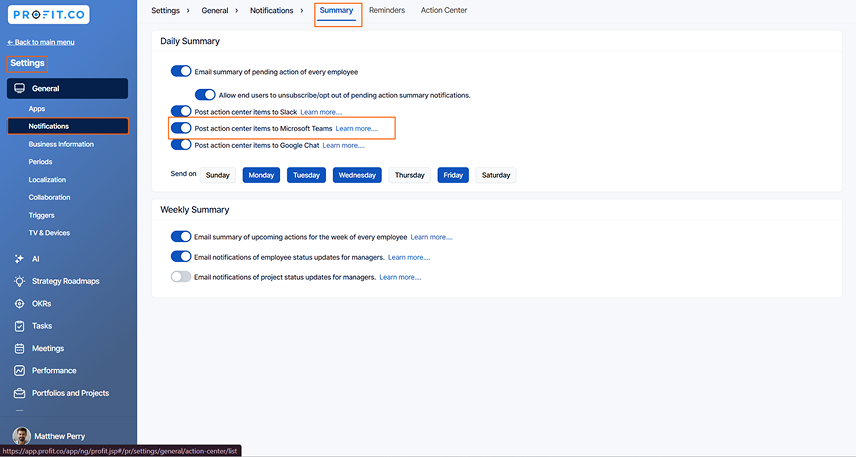Enable project status updates email for managers
This screenshot has width=856, height=457.
(x=181, y=277)
